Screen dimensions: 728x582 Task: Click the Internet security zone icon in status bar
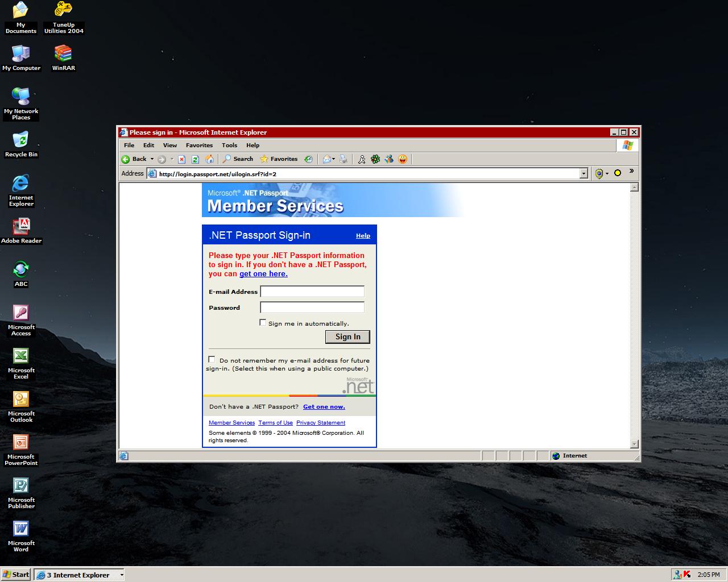click(x=556, y=455)
